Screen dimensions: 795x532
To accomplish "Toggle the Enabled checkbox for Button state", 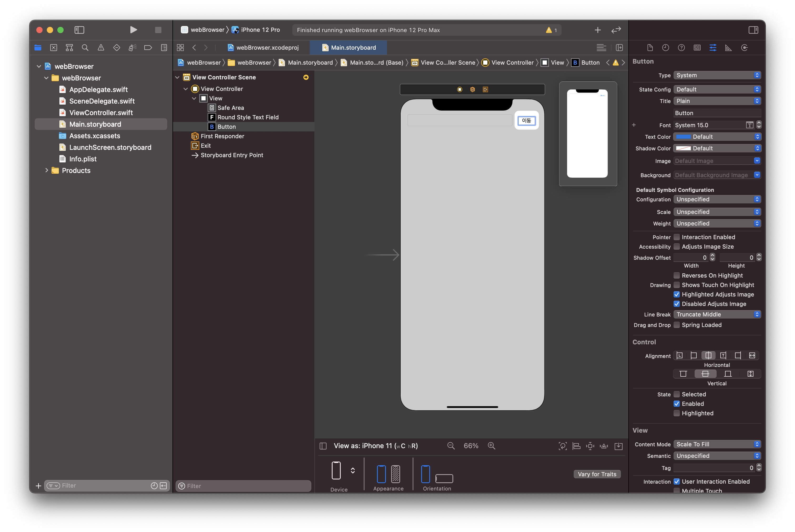I will 676,404.
